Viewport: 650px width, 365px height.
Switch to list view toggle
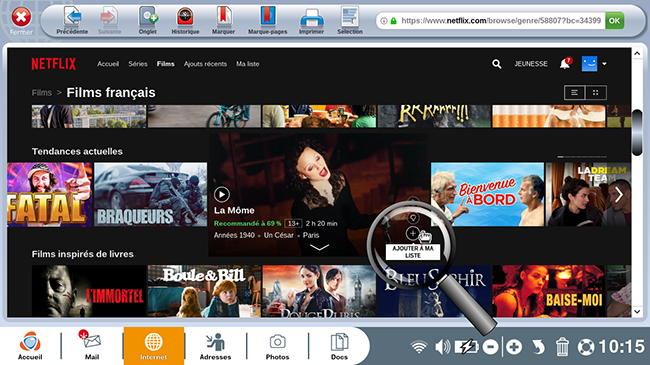tap(575, 92)
